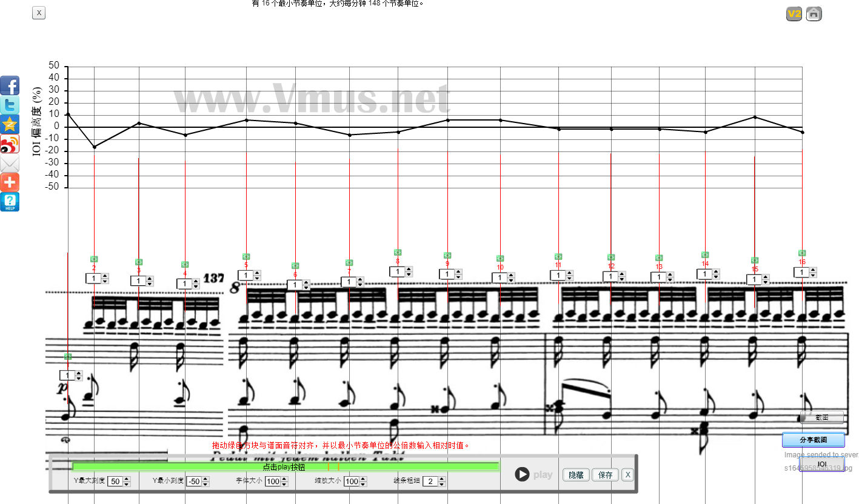Click the yellow V2 version icon
This screenshot has height=504, width=859.
[794, 14]
